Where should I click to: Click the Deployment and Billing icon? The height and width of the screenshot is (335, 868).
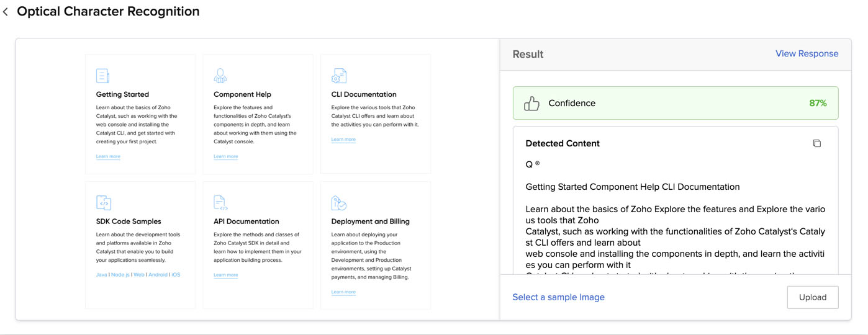click(x=338, y=203)
